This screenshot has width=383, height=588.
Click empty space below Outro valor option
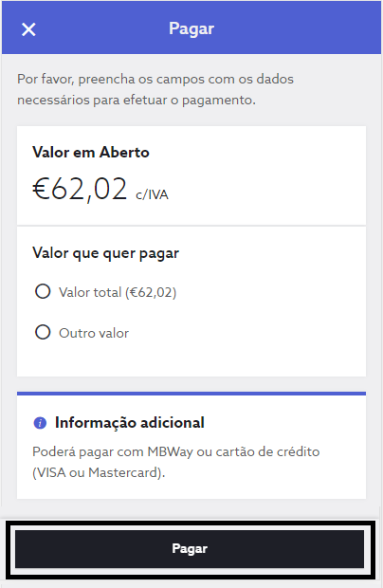pos(191,359)
